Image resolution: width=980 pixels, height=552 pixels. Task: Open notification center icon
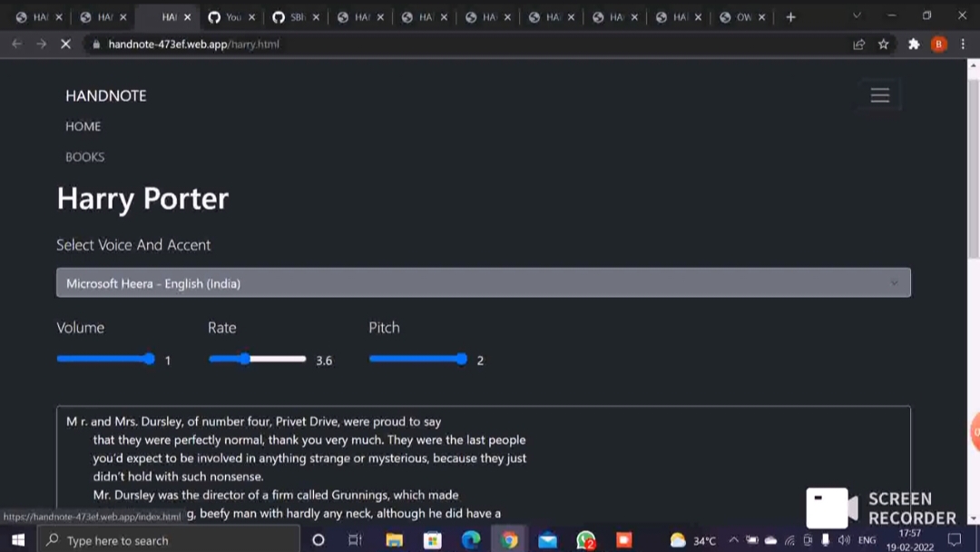tap(955, 539)
